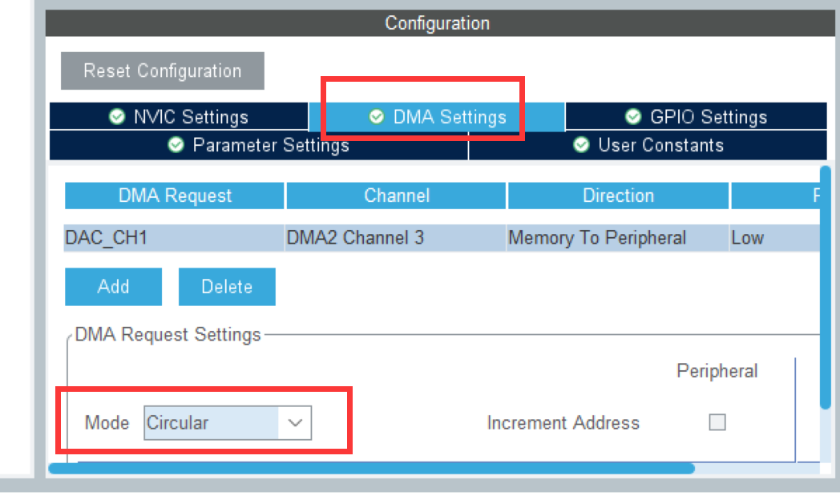Click the DMA Request column header
The height and width of the screenshot is (504, 840).
coord(174,195)
